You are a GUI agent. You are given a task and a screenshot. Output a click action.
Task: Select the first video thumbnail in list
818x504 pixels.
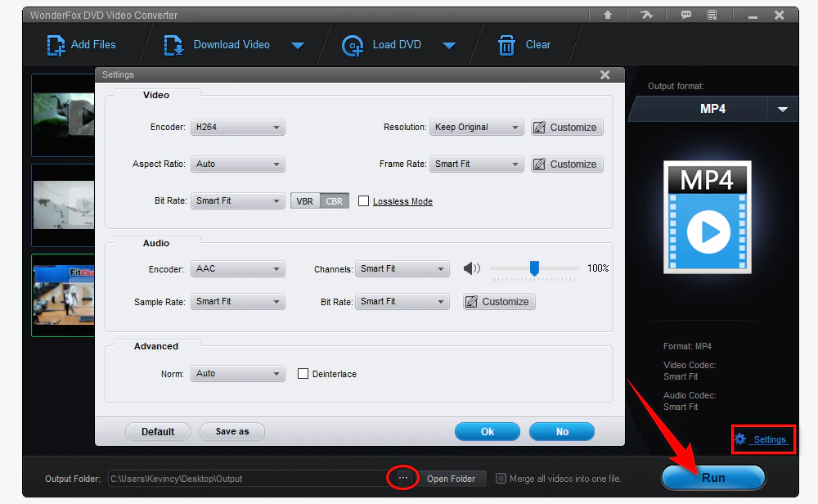[x=63, y=115]
